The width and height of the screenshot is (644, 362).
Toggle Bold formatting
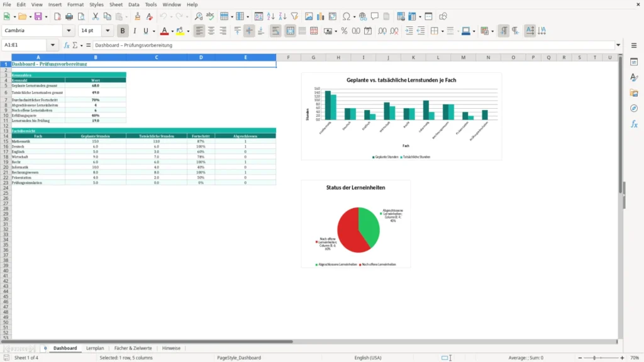point(123,31)
